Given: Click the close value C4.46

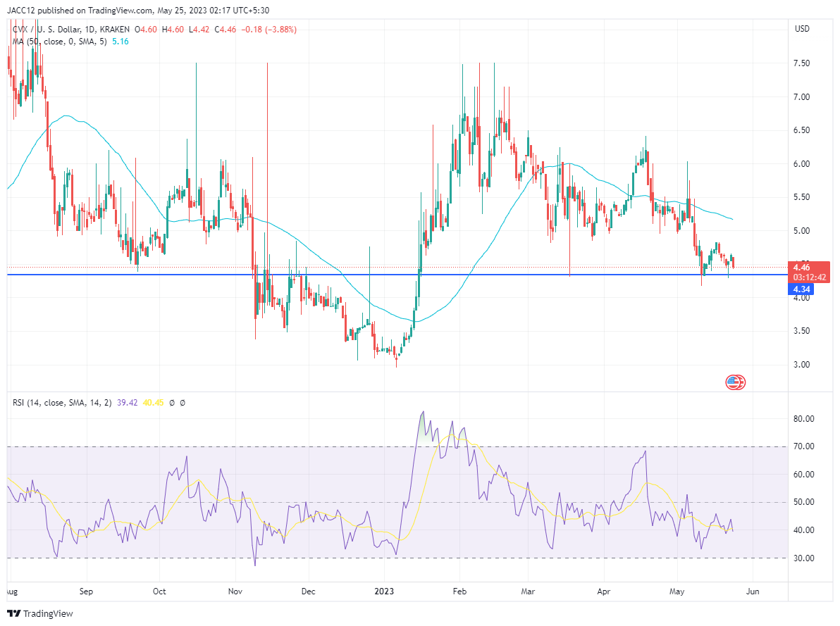Looking at the screenshot, I should coord(226,30).
